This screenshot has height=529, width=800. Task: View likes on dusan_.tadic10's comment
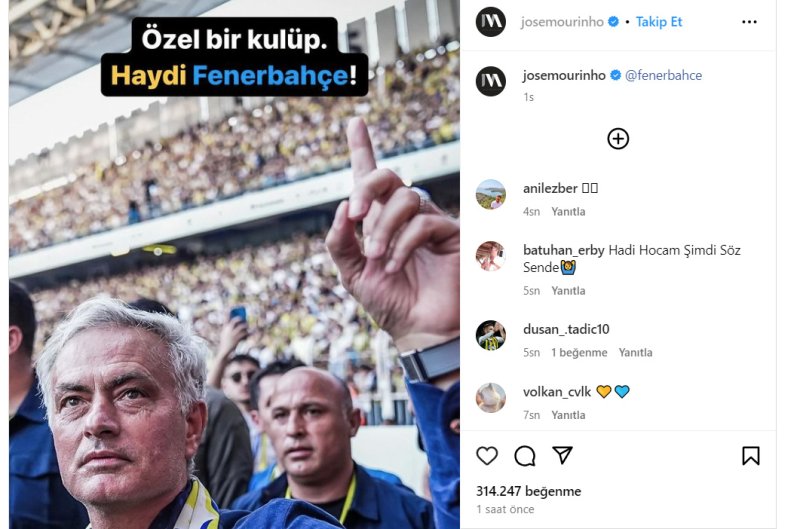click(579, 352)
